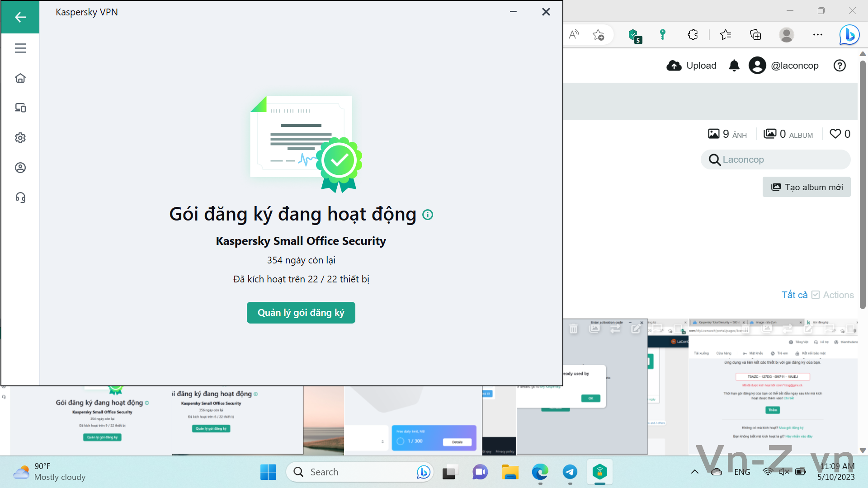
Task: Open the Kaspersky VPN hamburger menu
Action: (x=20, y=48)
